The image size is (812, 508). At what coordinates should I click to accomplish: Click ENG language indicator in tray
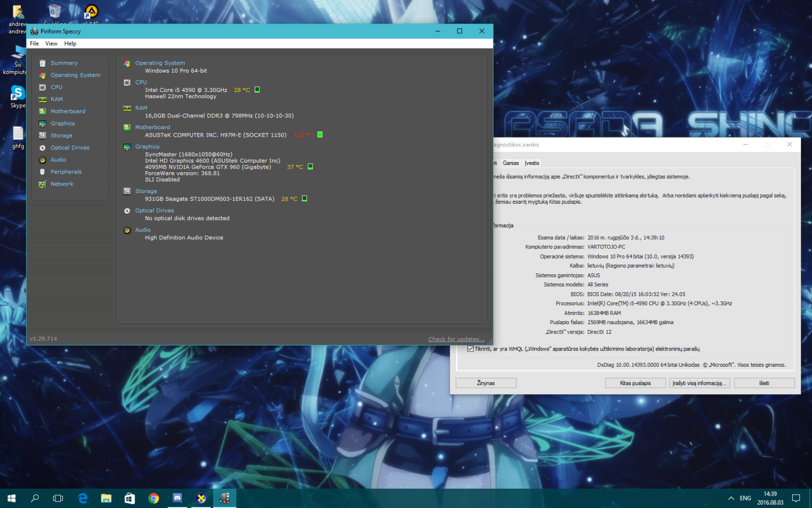746,498
